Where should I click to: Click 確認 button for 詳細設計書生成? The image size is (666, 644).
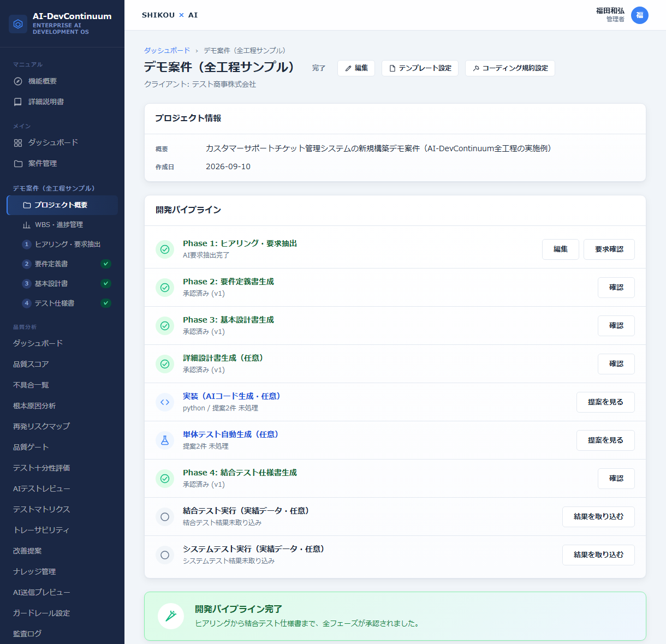616,364
